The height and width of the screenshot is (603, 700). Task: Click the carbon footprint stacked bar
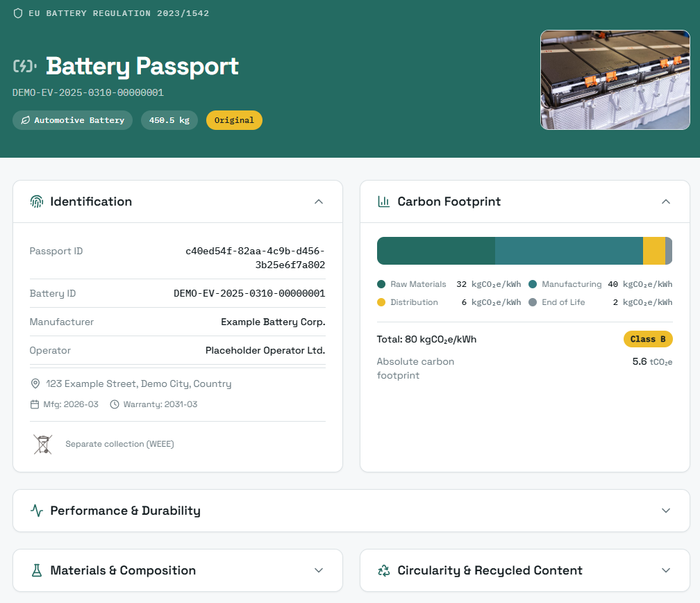(x=524, y=251)
